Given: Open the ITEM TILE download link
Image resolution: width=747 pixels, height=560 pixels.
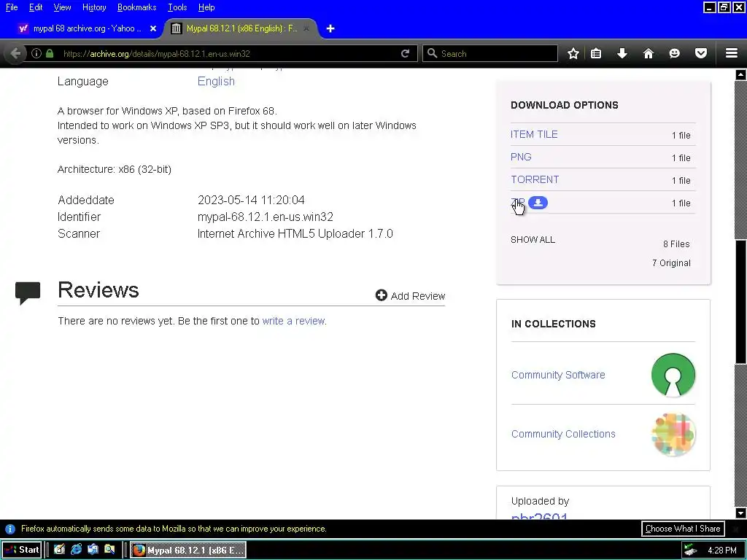Looking at the screenshot, I should point(534,134).
